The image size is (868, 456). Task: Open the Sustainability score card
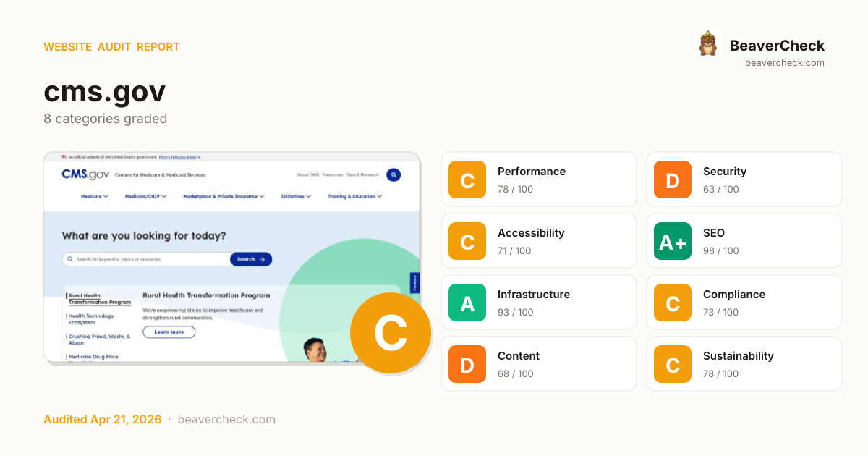(x=744, y=364)
